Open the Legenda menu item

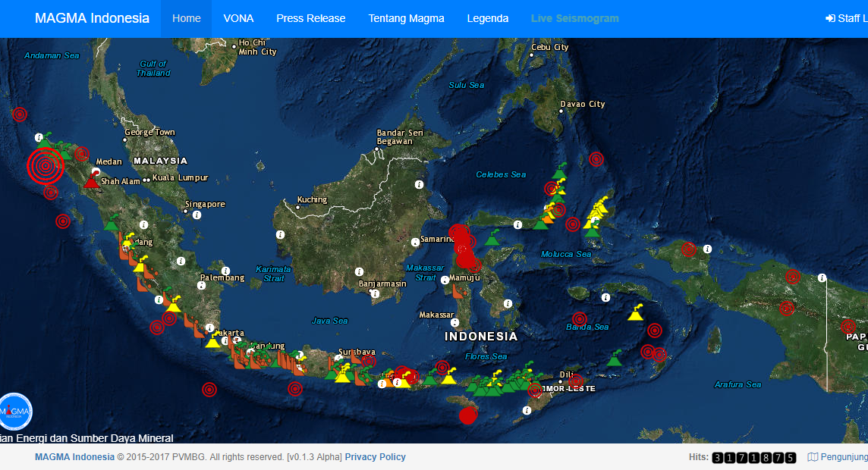(x=488, y=18)
